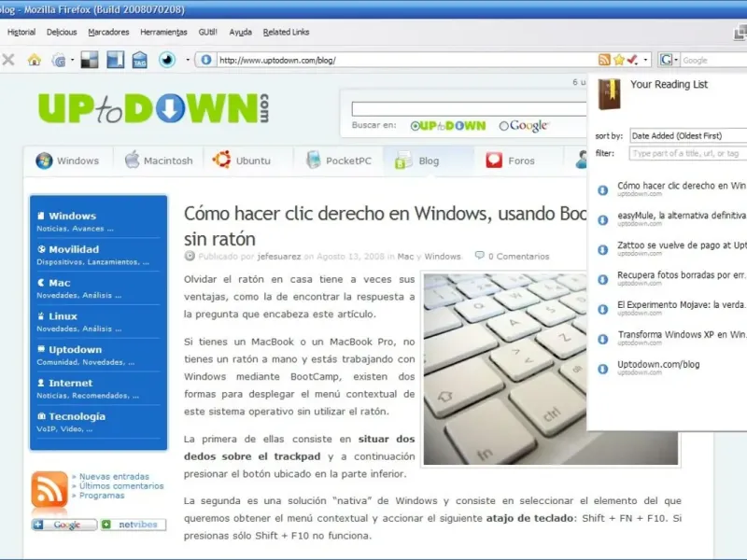
Task: Click the blue G gear toolbar icon
Action: coord(59,60)
